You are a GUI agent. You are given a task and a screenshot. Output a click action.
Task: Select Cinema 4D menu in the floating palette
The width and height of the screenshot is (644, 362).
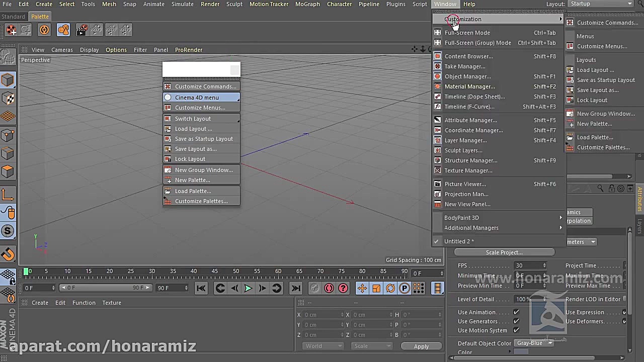tap(197, 98)
